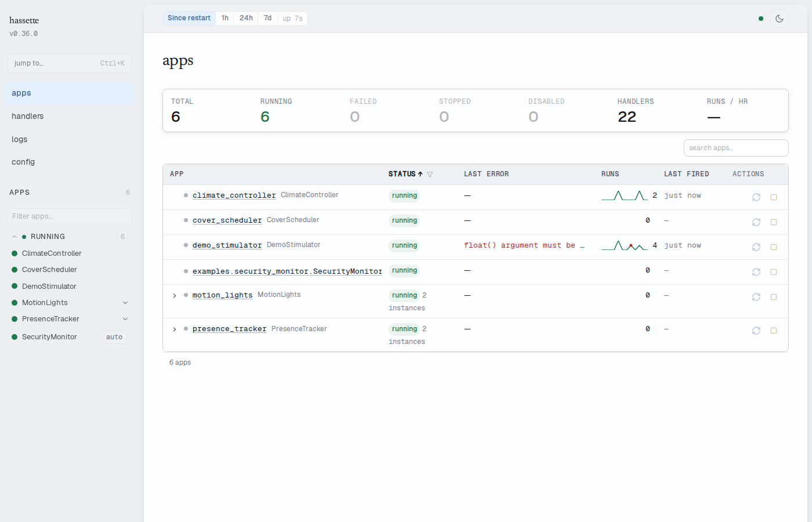
Task: Sort by LAST FIRED column header
Action: click(x=686, y=174)
